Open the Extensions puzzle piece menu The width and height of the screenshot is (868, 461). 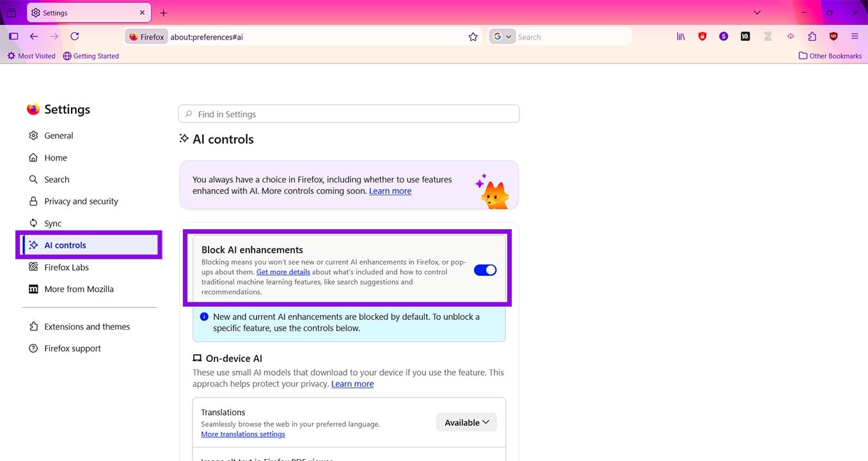[812, 36]
